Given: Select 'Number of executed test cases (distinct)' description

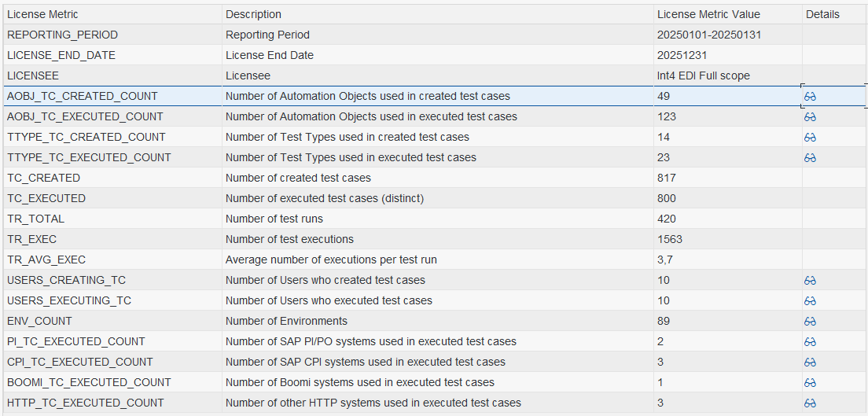Looking at the screenshot, I should [325, 199].
